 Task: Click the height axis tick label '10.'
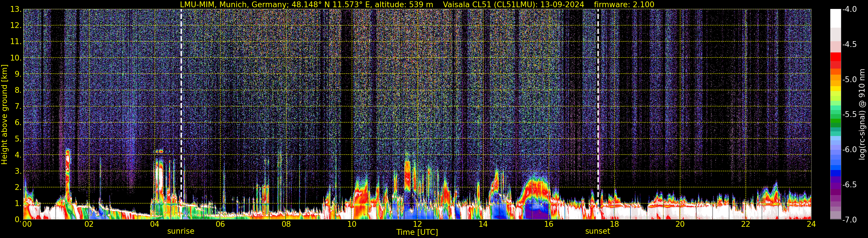click(x=16, y=58)
